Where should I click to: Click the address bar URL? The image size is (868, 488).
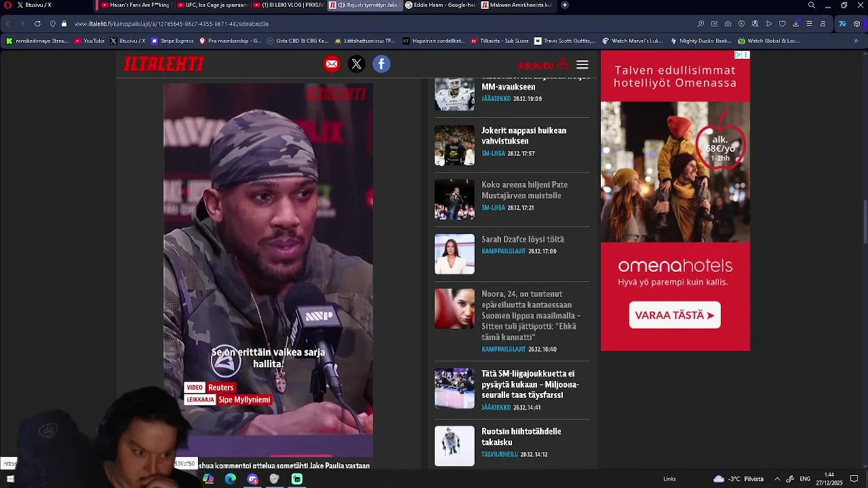pyautogui.click(x=172, y=24)
